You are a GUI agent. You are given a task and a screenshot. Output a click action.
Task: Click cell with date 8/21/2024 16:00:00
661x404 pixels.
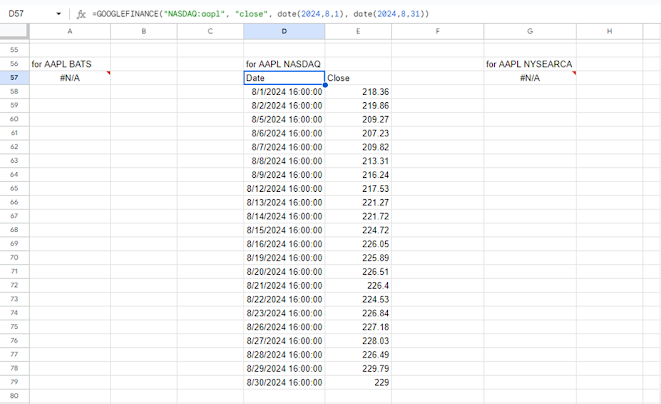(x=284, y=285)
